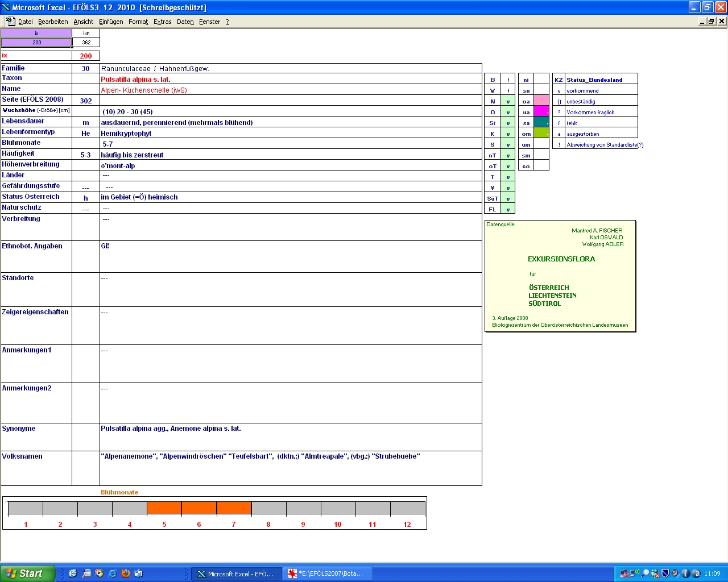Click the magenta 'ua' color swatch
Image resolution: width=728 pixels, height=582 pixels.
(541, 111)
